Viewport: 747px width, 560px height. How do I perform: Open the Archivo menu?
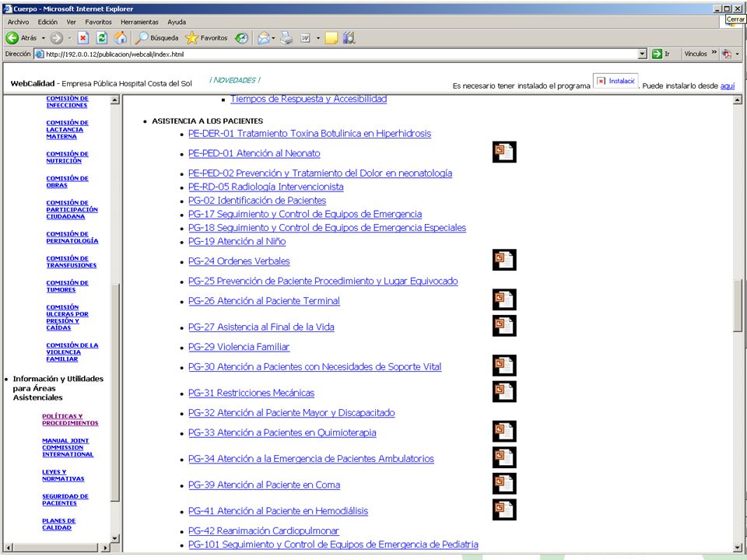click(x=18, y=22)
